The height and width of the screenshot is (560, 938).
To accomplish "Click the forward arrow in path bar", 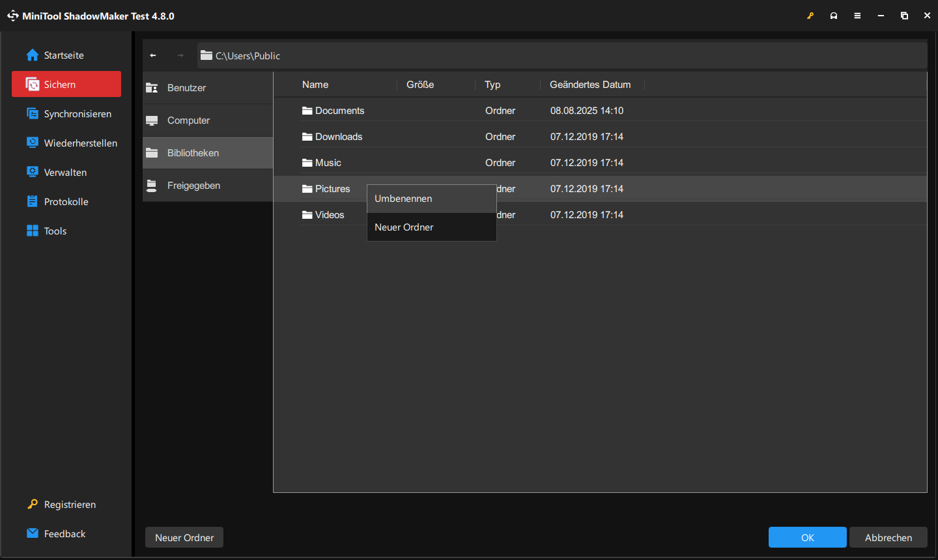I will tap(180, 55).
